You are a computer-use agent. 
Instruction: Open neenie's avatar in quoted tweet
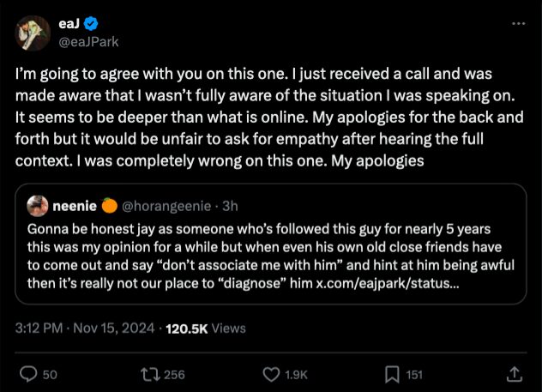pos(37,206)
